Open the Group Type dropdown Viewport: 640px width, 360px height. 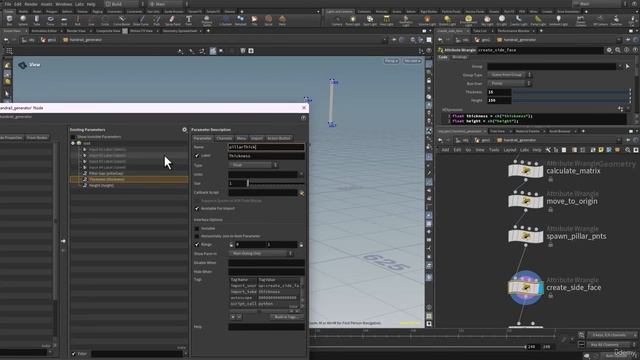(x=509, y=75)
